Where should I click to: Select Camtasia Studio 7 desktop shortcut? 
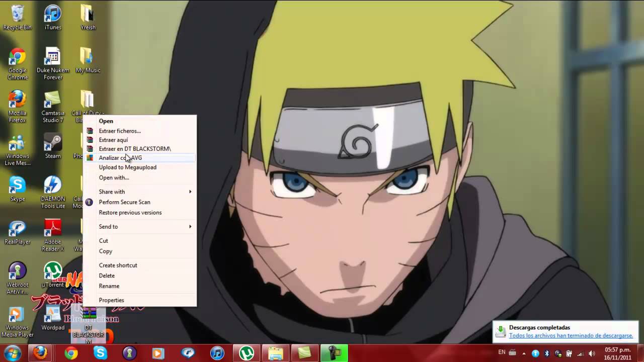click(x=53, y=107)
